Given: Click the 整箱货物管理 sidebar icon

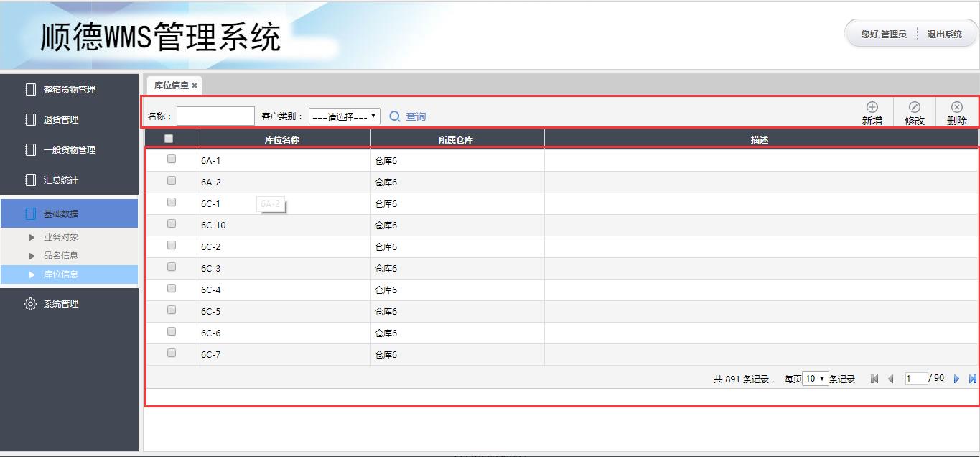Looking at the screenshot, I should (x=30, y=90).
